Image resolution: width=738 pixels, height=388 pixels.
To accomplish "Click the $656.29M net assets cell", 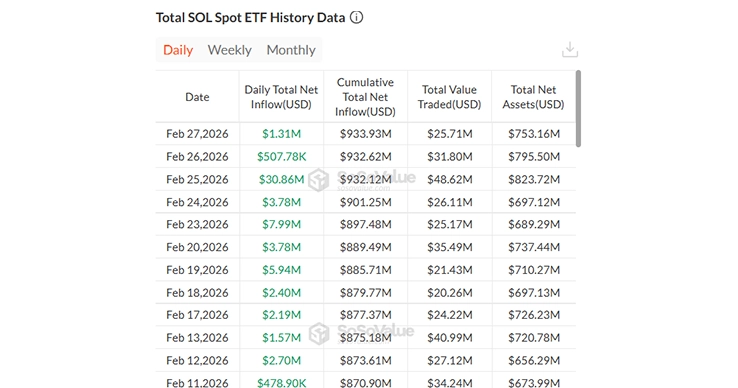I will [534, 360].
